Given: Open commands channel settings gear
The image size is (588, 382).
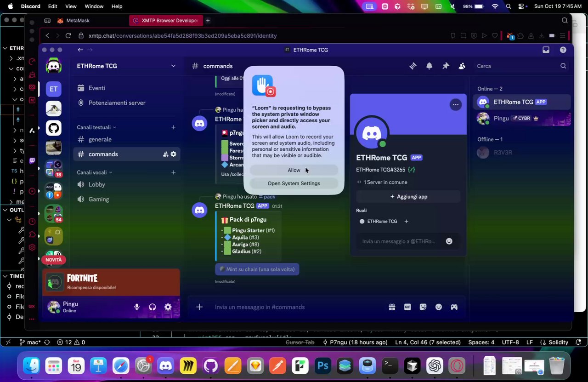Looking at the screenshot, I should (x=174, y=154).
